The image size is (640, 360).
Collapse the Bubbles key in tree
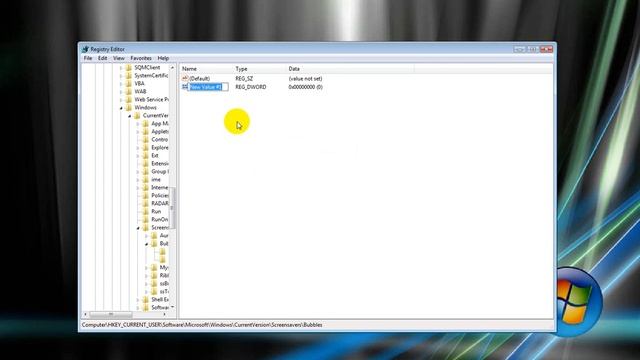(147, 244)
